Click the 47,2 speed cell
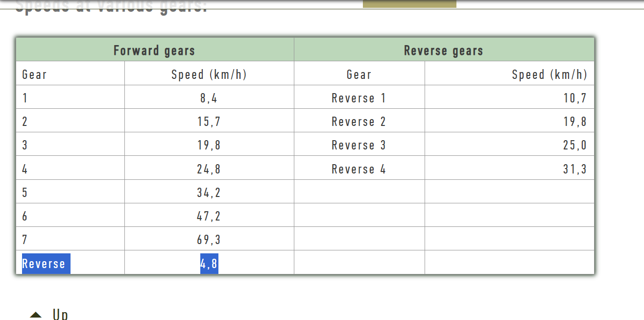The height and width of the screenshot is (320, 644). [x=209, y=216]
